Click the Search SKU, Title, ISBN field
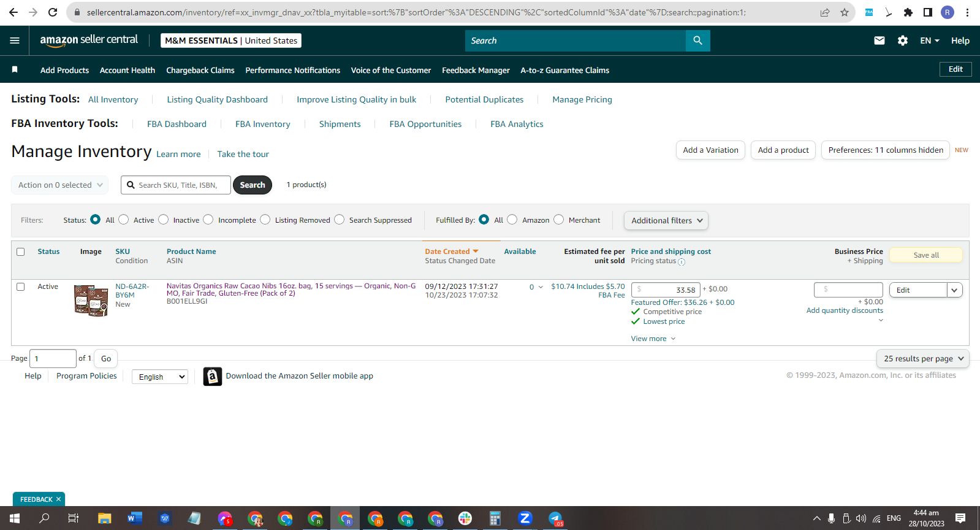Viewport: 980px width, 530px height. [x=176, y=185]
